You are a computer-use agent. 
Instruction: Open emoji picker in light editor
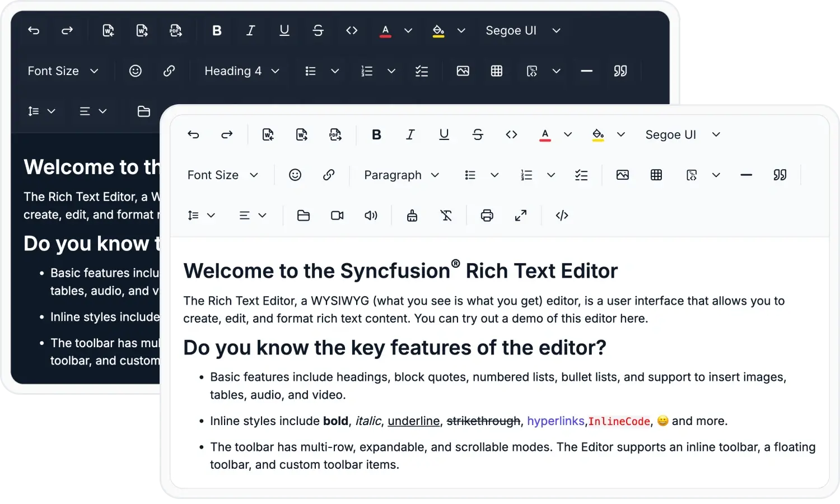point(295,175)
